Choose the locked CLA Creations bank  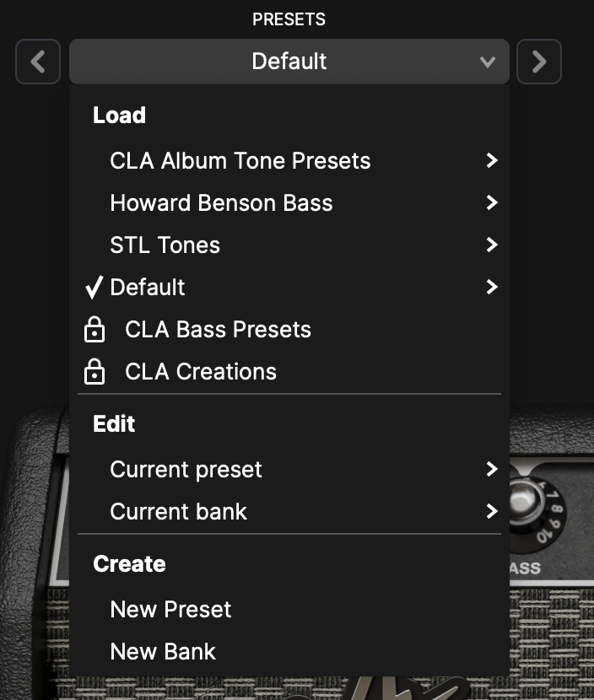pyautogui.click(x=201, y=371)
